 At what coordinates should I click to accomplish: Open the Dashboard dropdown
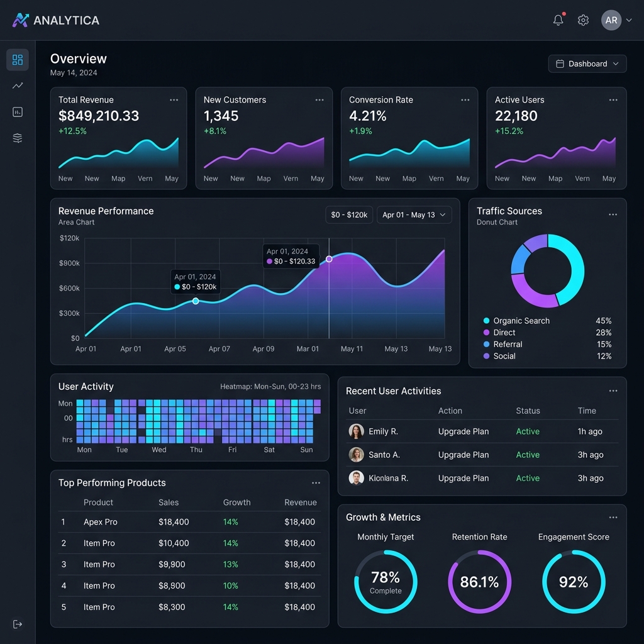(x=587, y=64)
